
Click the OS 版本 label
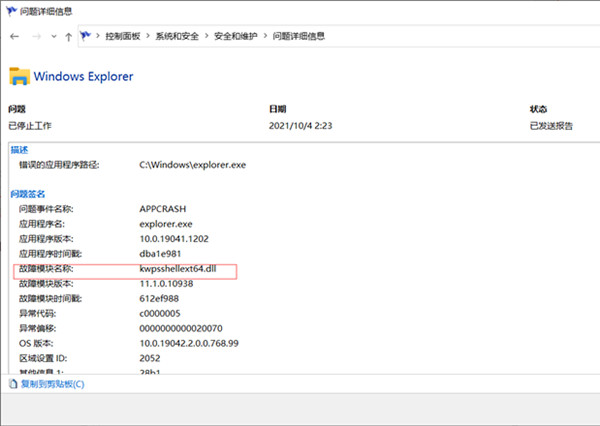click(x=36, y=343)
